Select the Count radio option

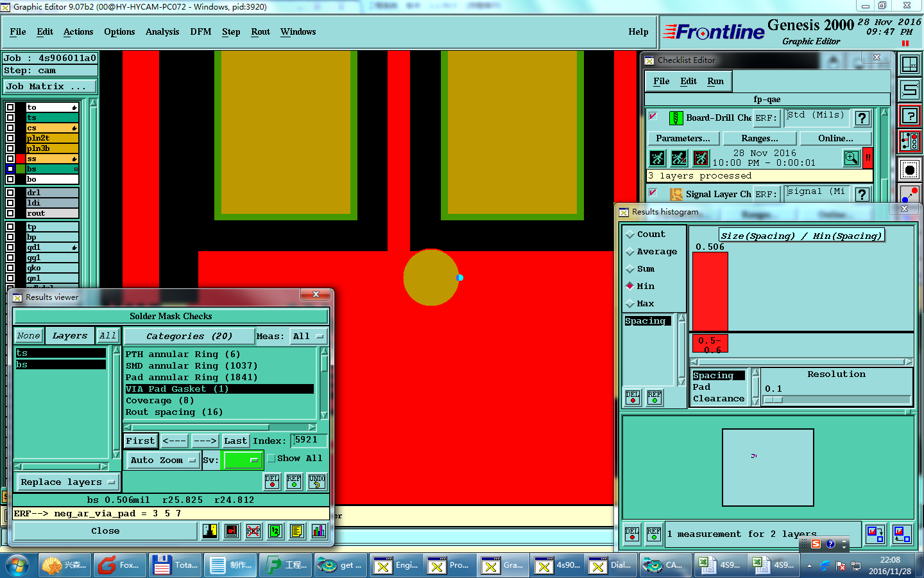pyautogui.click(x=630, y=234)
